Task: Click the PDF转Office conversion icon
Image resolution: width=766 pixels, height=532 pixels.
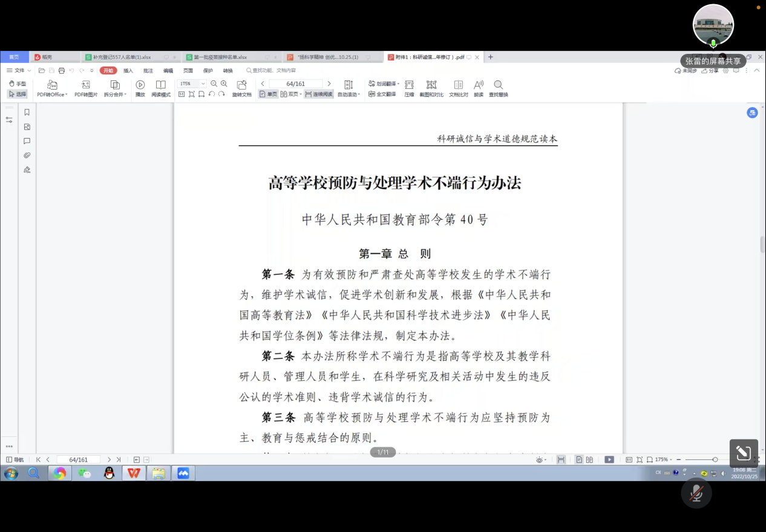Action: [52, 85]
